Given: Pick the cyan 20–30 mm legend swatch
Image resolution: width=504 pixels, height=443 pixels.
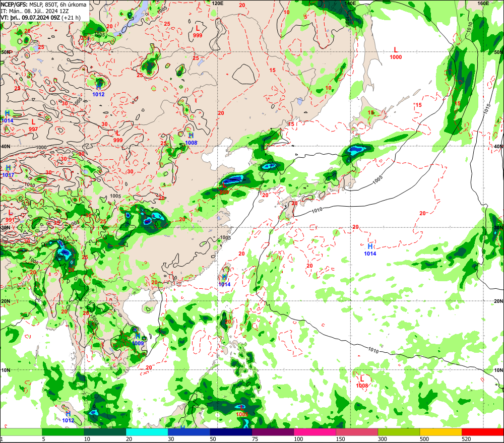Looking at the screenshot, I should [x=147, y=432].
